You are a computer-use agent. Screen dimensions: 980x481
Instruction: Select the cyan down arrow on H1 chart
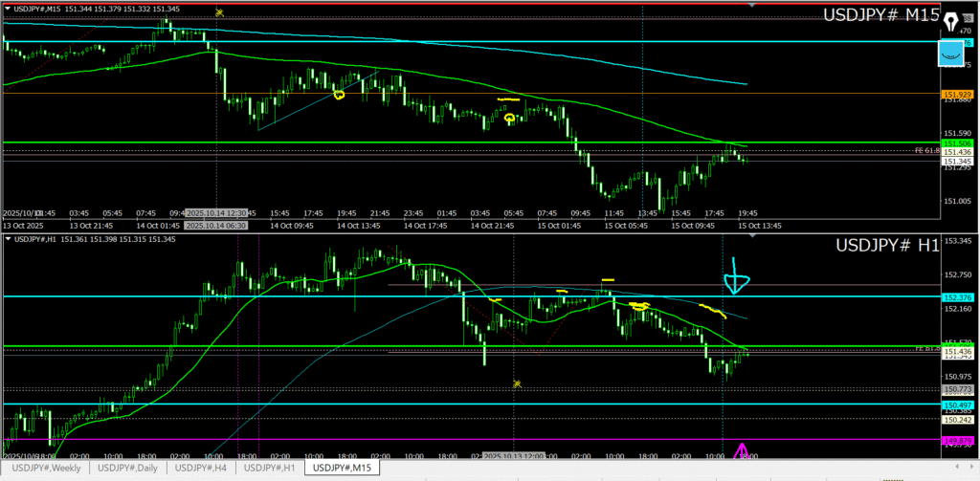coord(736,277)
